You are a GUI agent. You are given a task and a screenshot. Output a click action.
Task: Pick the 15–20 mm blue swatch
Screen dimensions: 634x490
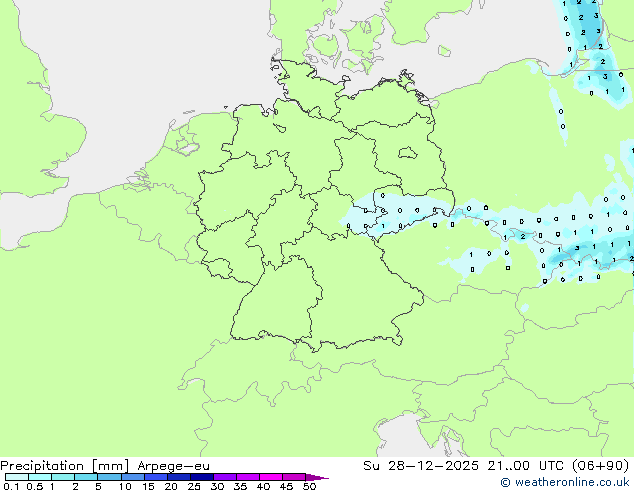(156, 477)
